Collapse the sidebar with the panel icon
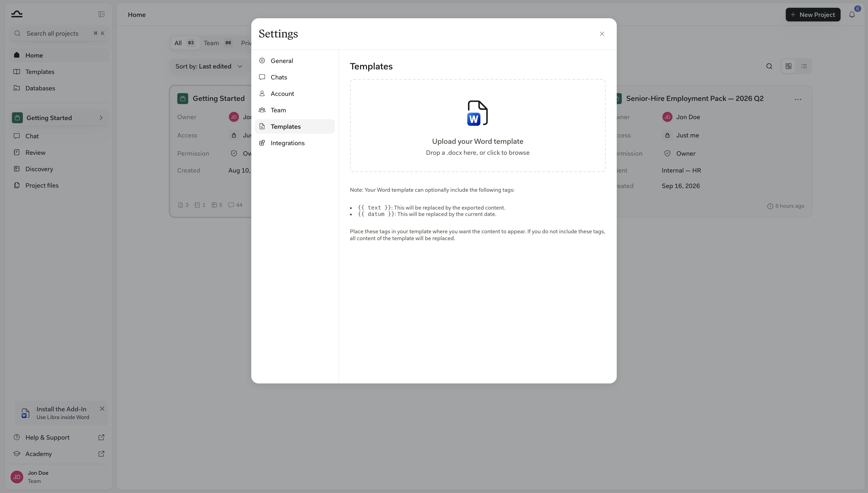 101,14
